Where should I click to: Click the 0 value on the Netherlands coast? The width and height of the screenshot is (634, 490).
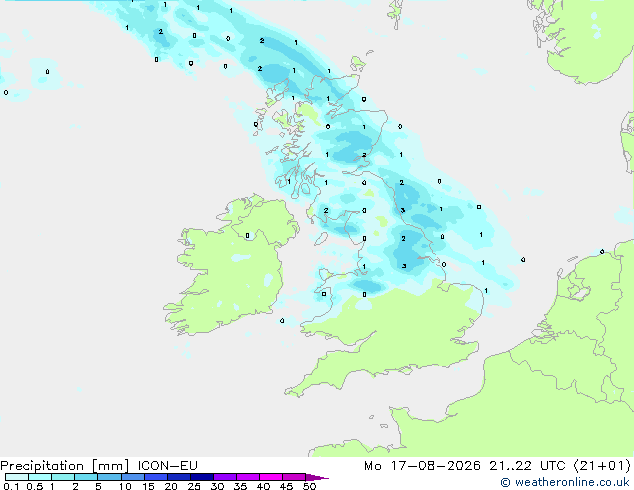[602, 252]
